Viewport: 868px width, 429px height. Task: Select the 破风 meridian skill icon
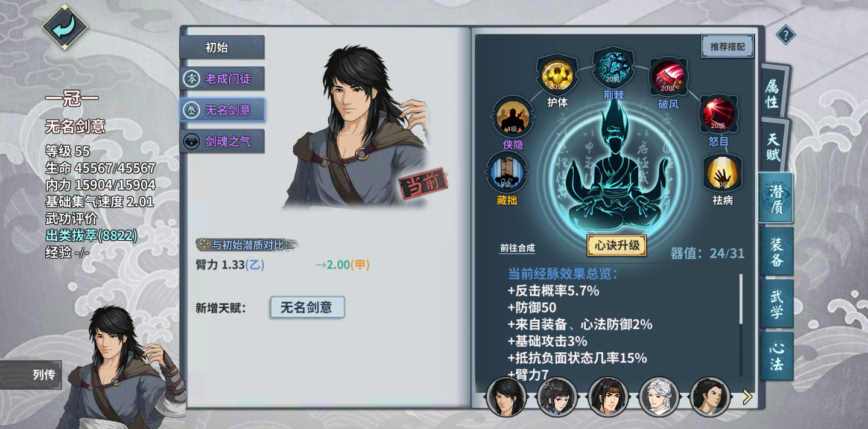[x=668, y=77]
